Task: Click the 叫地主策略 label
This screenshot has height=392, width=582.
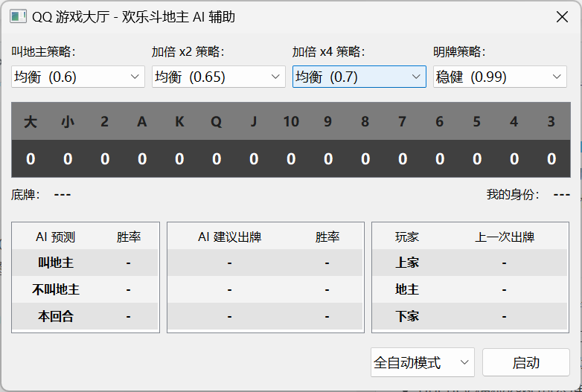Action: tap(43, 52)
